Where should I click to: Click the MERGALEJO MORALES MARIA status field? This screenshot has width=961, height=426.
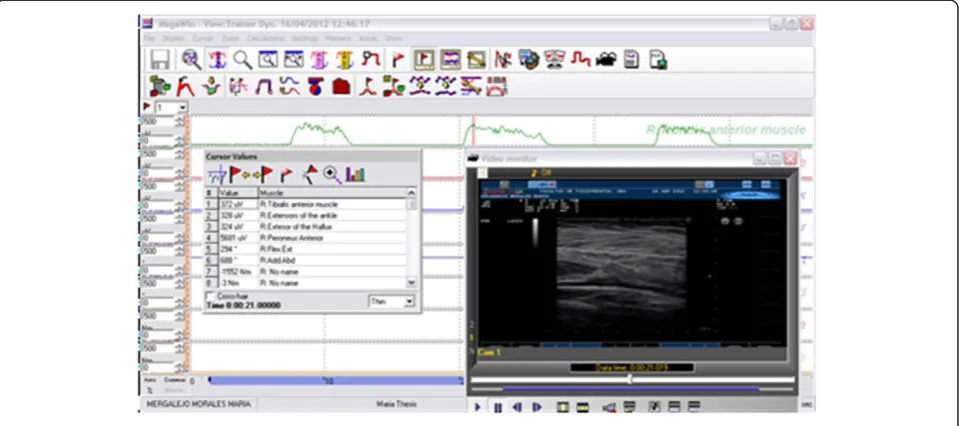click(x=199, y=405)
